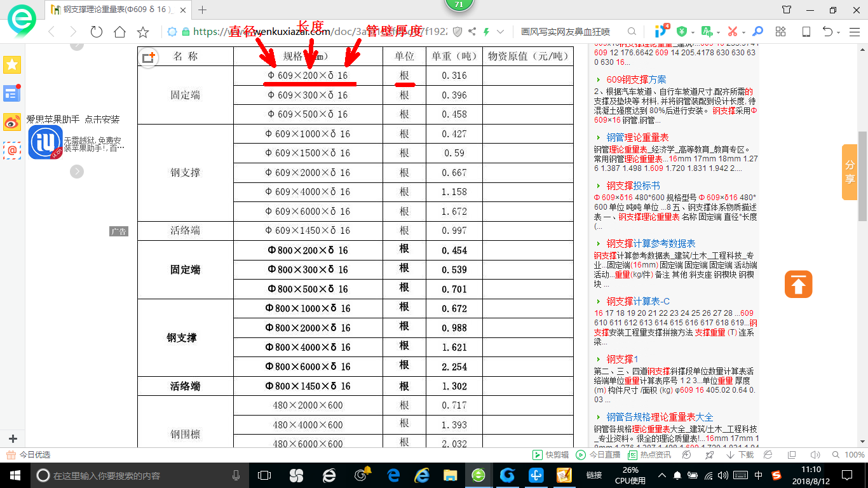
Task: Go to the browser home page icon
Action: (x=119, y=32)
